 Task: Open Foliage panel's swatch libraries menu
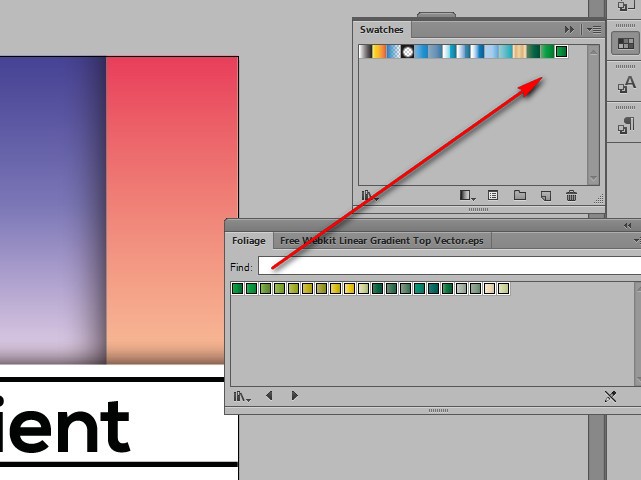click(x=242, y=396)
